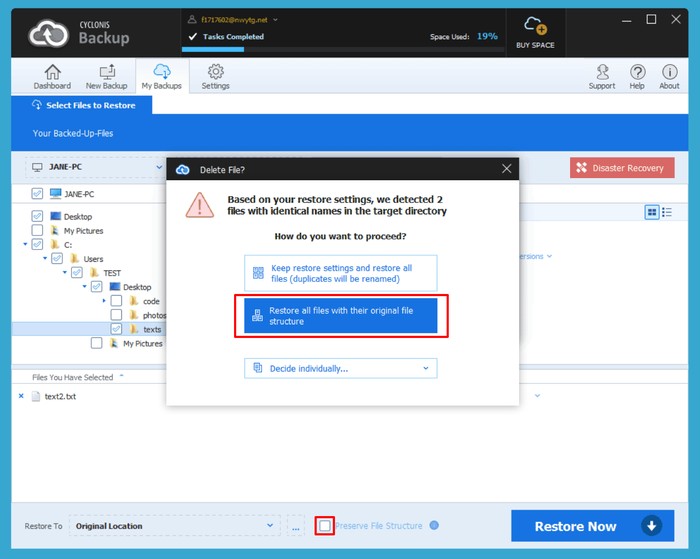Open the Support headset icon
Viewport: 700px width, 559px height.
(602, 72)
